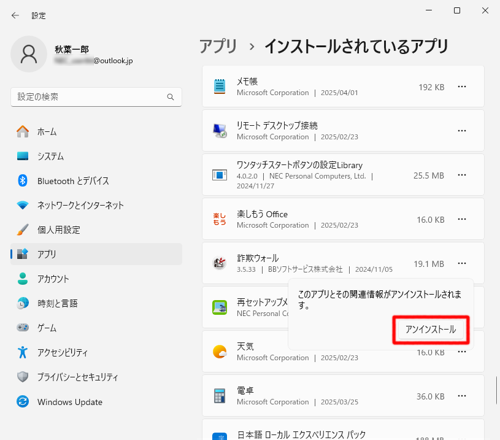Image resolution: width=500 pixels, height=440 pixels.
Task: Click the メモ帳 notepad app icon
Action: pyautogui.click(x=220, y=86)
